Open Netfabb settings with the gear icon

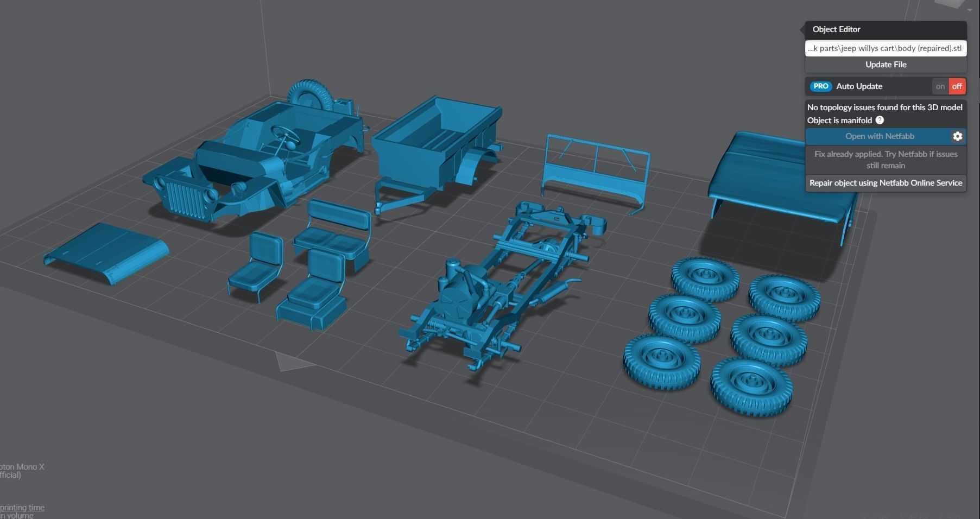[958, 136]
